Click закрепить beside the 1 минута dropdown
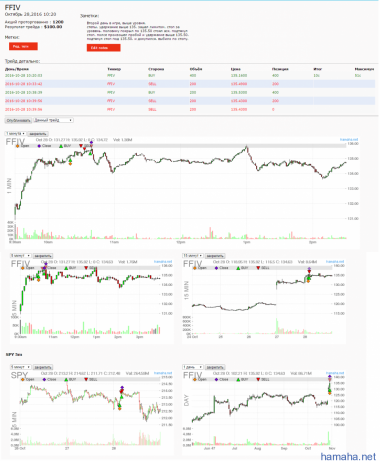 point(37,134)
